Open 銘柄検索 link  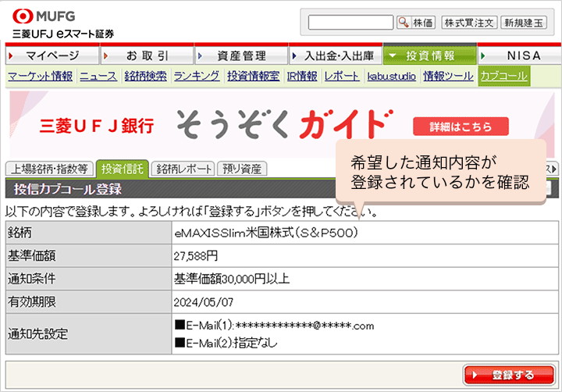(x=145, y=76)
